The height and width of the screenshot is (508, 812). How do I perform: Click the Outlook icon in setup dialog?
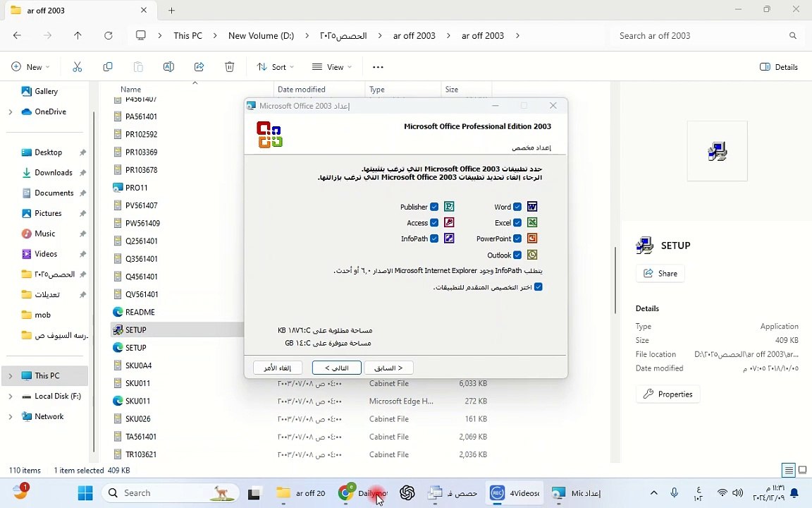coord(532,255)
